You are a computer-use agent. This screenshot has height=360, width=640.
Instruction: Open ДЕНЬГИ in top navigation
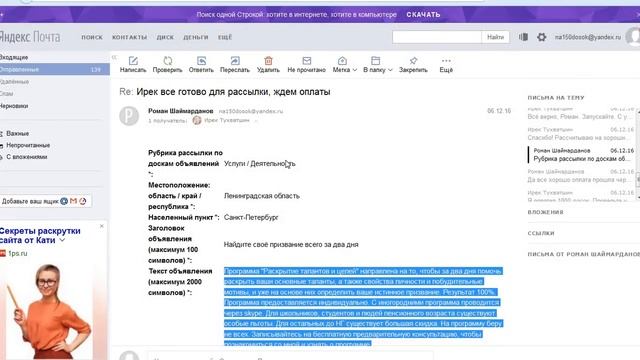tap(196, 37)
